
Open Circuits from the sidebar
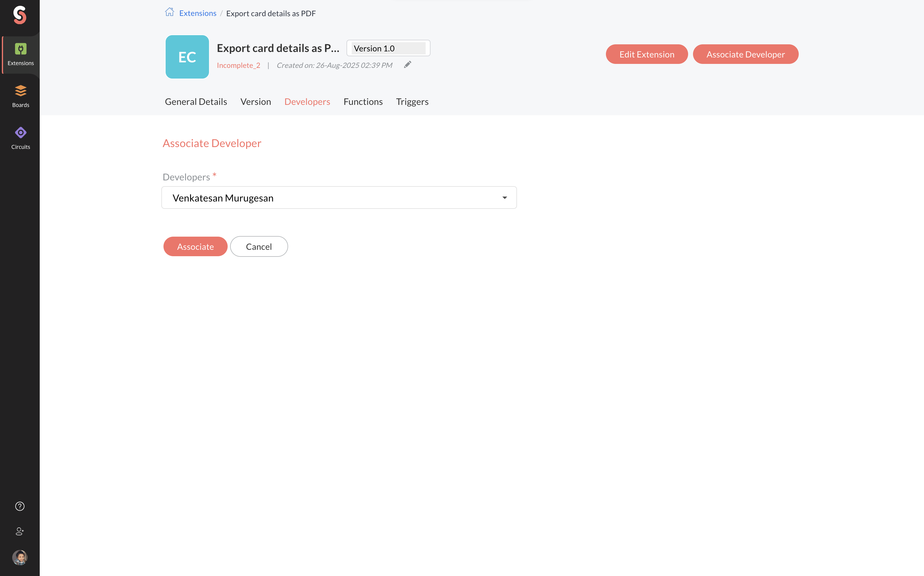(x=20, y=138)
